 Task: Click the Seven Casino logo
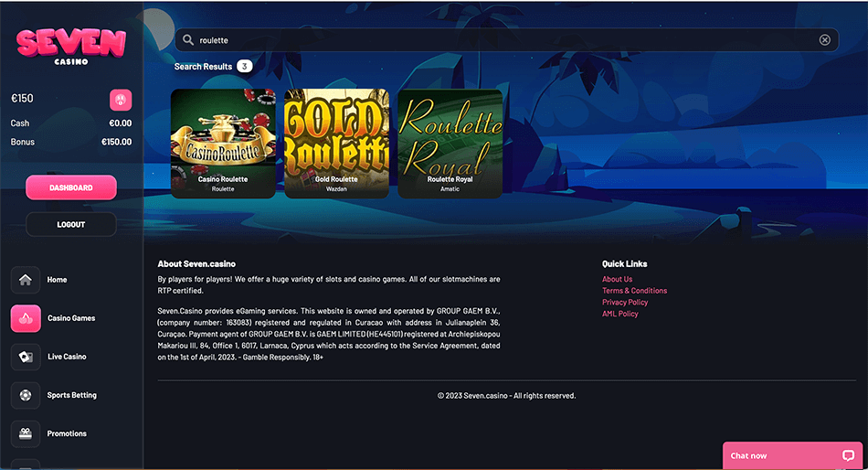(x=71, y=47)
